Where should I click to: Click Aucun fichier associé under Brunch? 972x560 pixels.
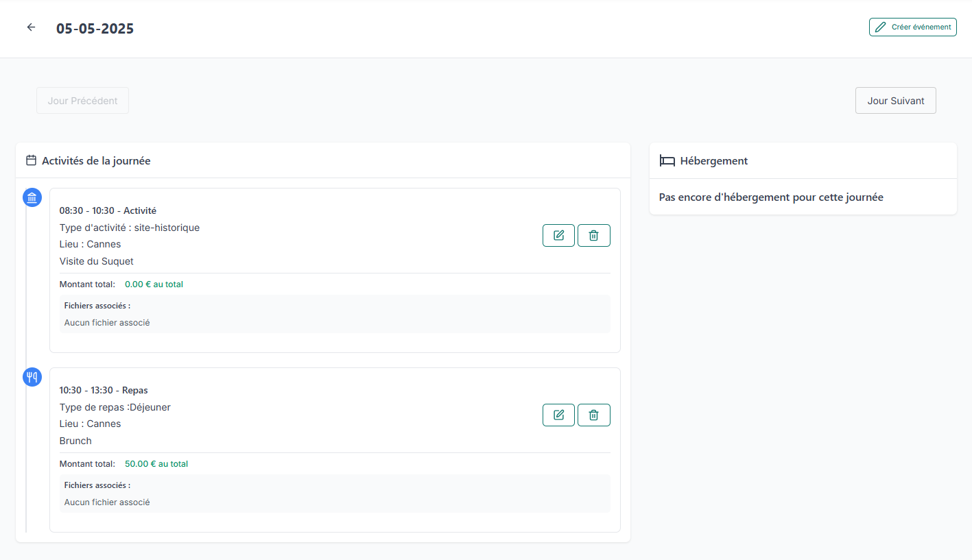107,502
